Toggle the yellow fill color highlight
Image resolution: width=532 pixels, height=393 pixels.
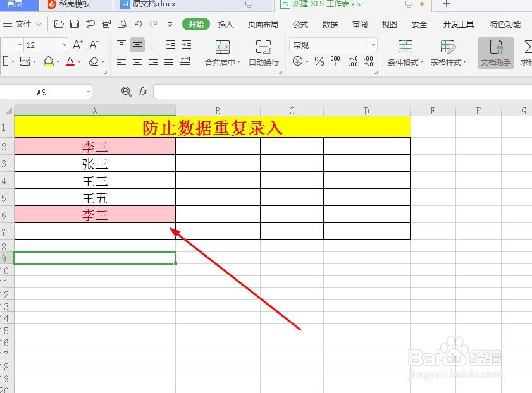point(48,60)
